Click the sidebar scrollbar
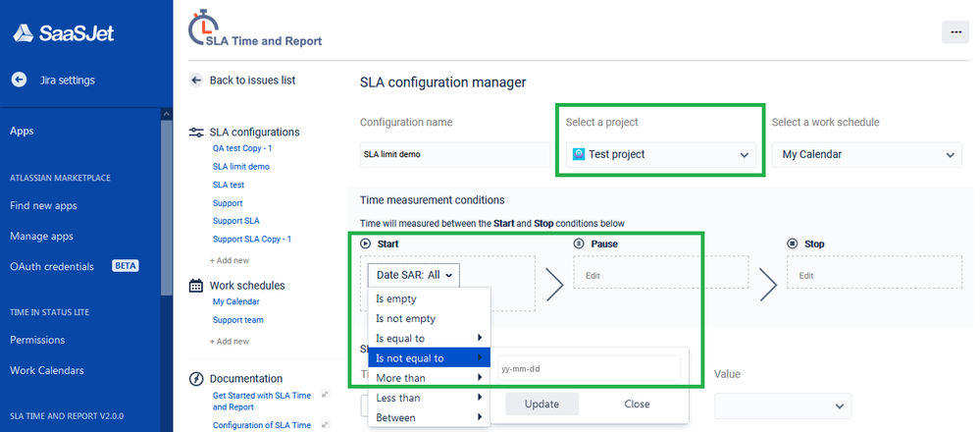Image resolution: width=980 pixels, height=432 pixels. coord(166,206)
